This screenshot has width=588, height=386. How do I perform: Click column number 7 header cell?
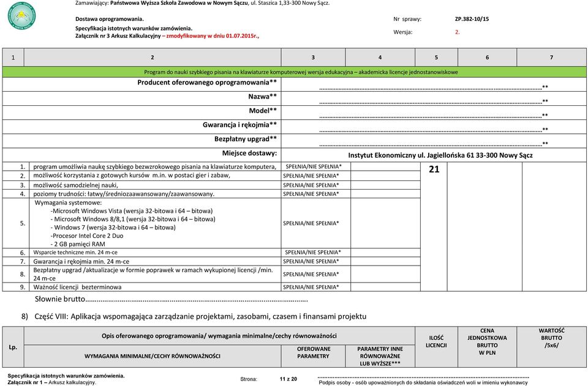coord(551,58)
